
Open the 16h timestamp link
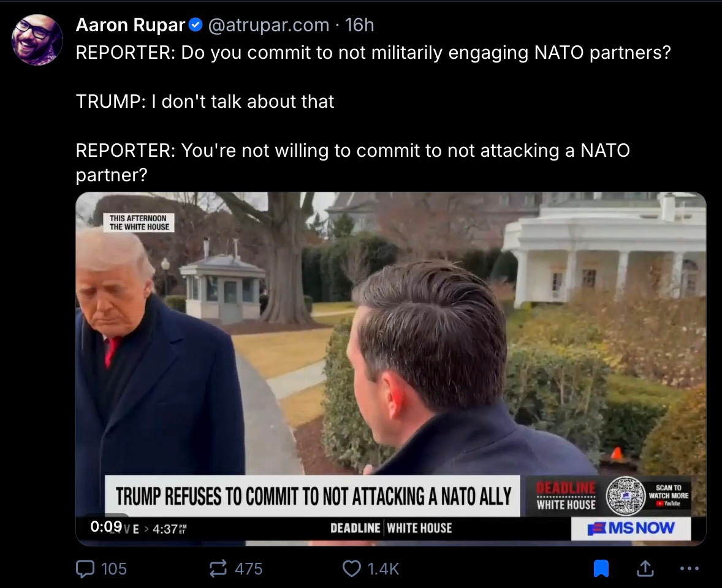tap(360, 25)
